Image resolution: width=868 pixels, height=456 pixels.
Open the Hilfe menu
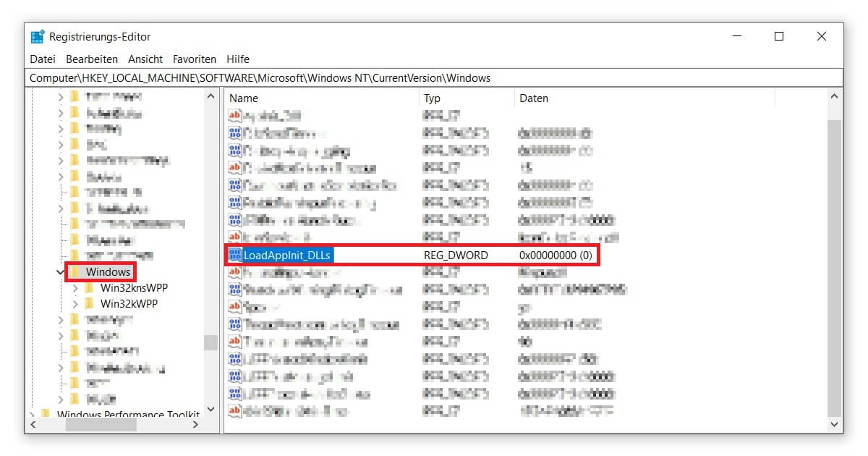[x=238, y=59]
